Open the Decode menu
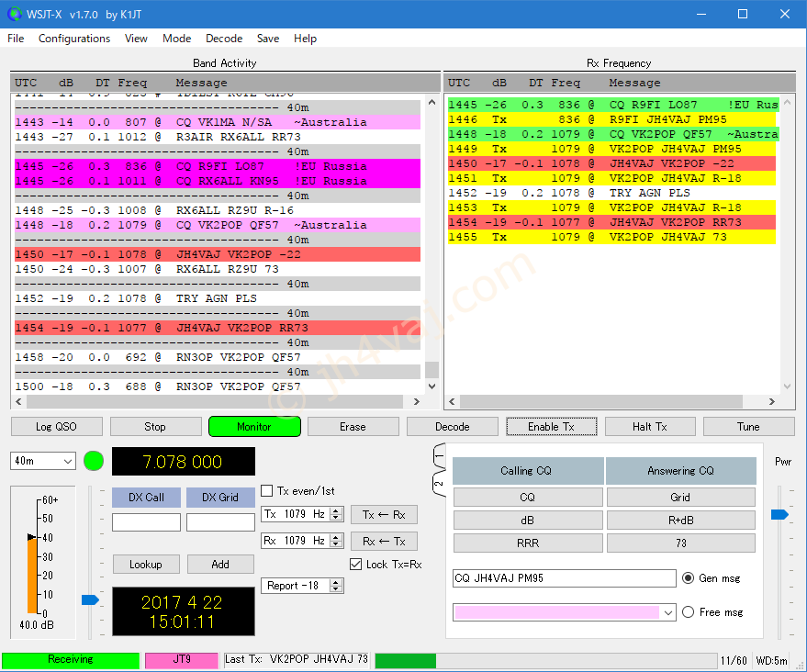The width and height of the screenshot is (807, 672). point(224,39)
